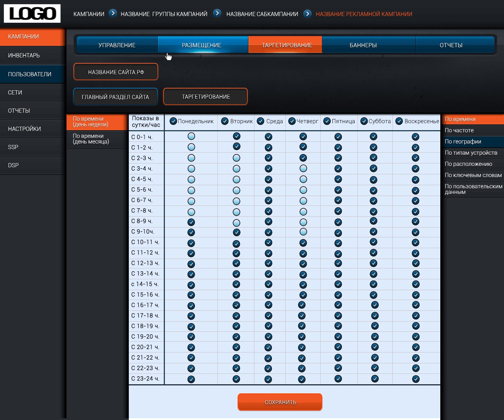Viewport: 504px width, 420px height.
Task: Choose По географии targeting
Action: point(472,141)
